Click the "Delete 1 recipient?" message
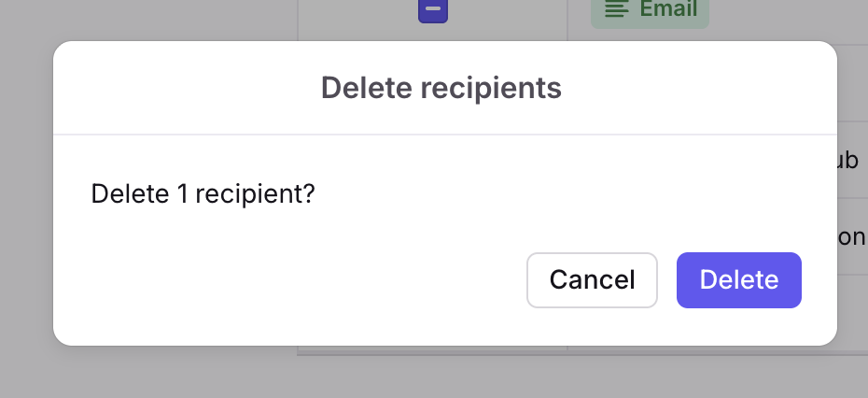The width and height of the screenshot is (868, 398). pyautogui.click(x=203, y=194)
